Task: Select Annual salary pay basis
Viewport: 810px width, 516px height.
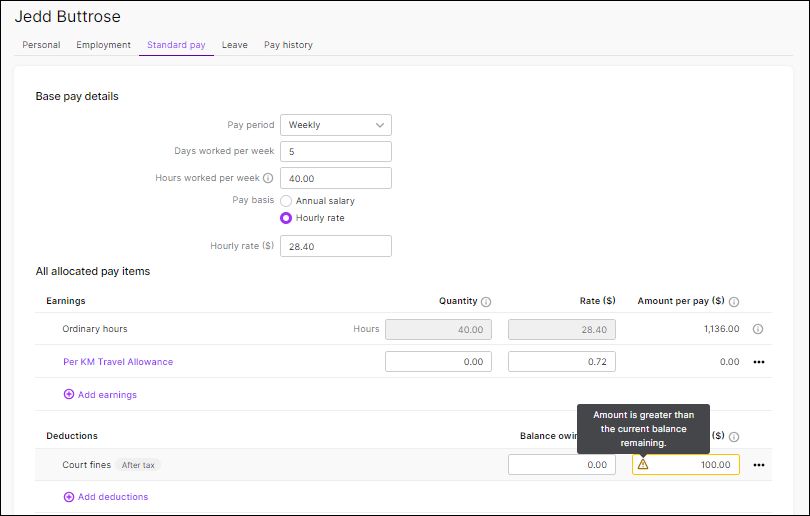Action: [286, 201]
